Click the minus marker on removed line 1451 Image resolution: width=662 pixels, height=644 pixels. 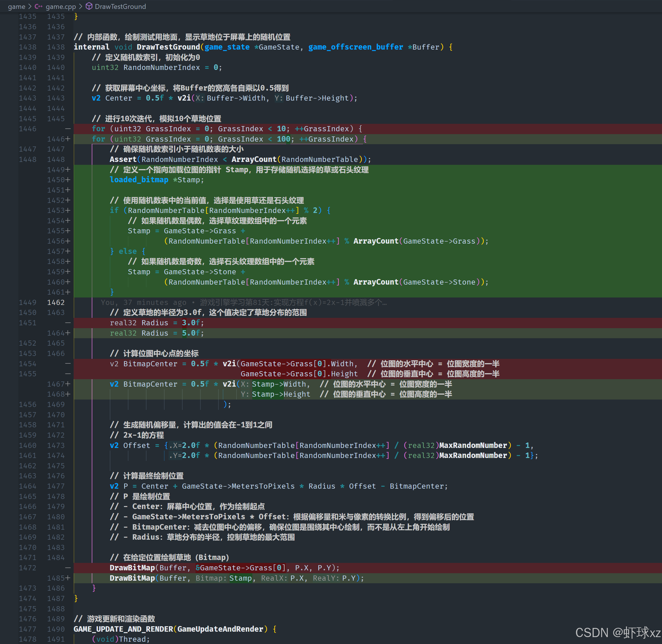[x=68, y=323]
